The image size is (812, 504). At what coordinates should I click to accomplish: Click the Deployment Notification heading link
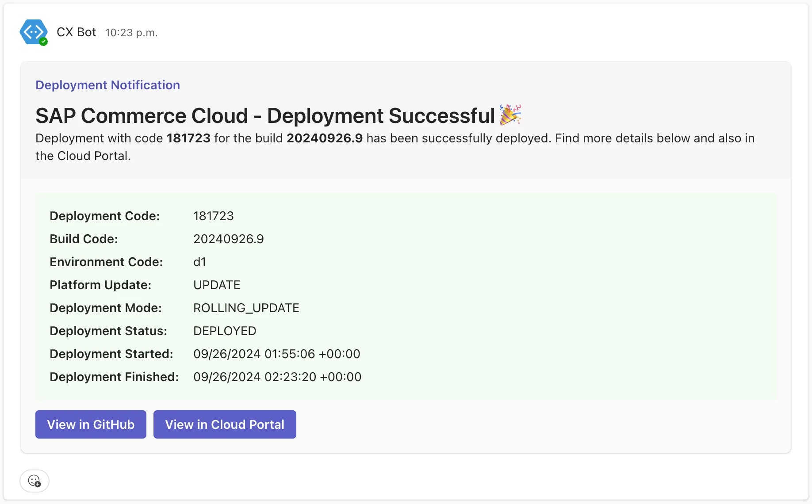coord(107,85)
